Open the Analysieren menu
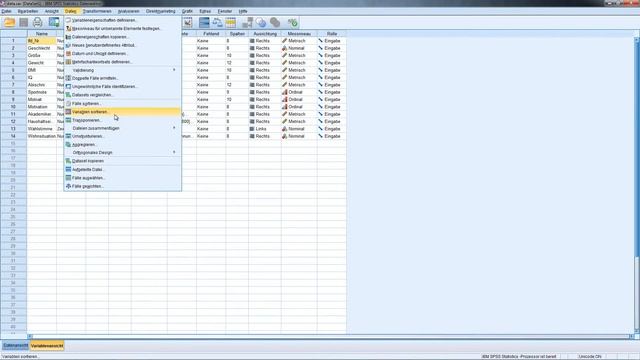This screenshot has width=640, height=360. tap(129, 11)
